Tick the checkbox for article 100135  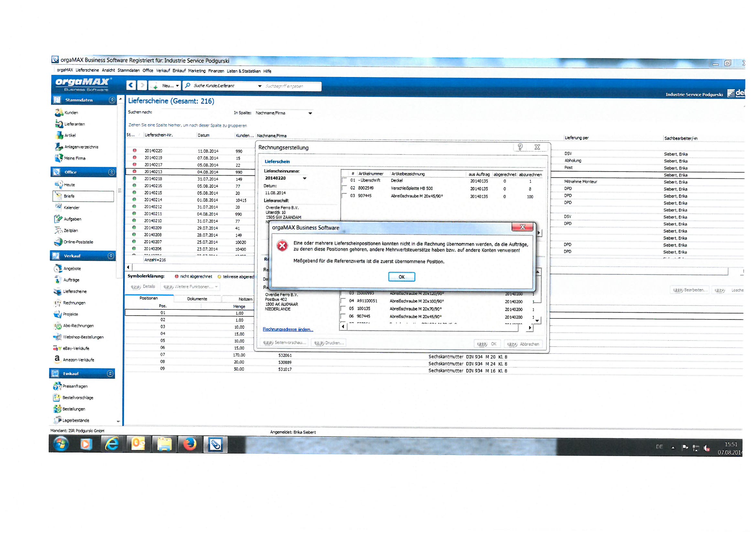pos(343,309)
